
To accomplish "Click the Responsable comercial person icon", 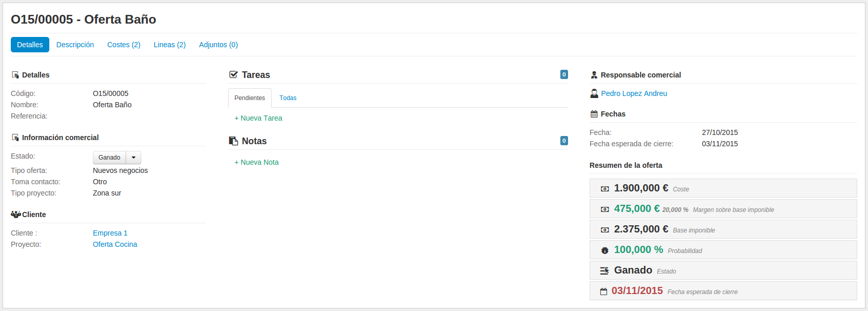I will 594,75.
